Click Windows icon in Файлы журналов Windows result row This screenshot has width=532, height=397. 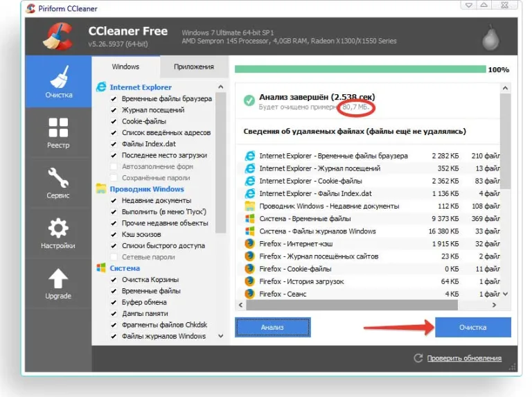(x=249, y=231)
